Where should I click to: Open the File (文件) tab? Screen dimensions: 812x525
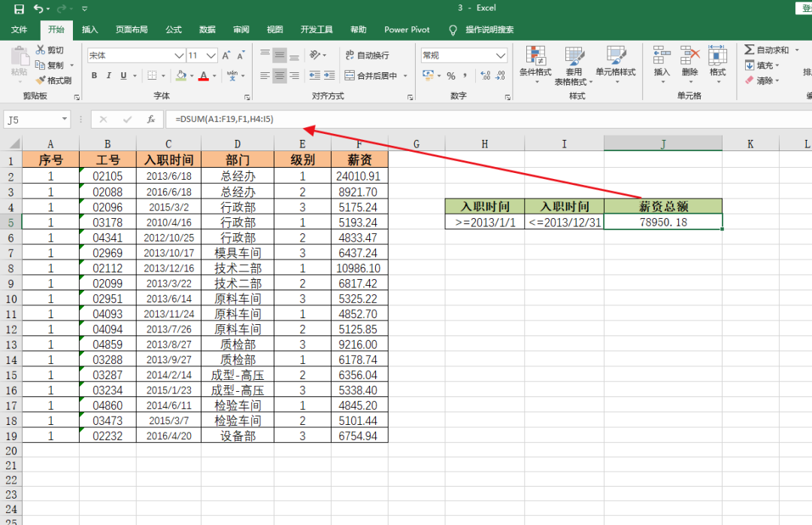pos(19,29)
